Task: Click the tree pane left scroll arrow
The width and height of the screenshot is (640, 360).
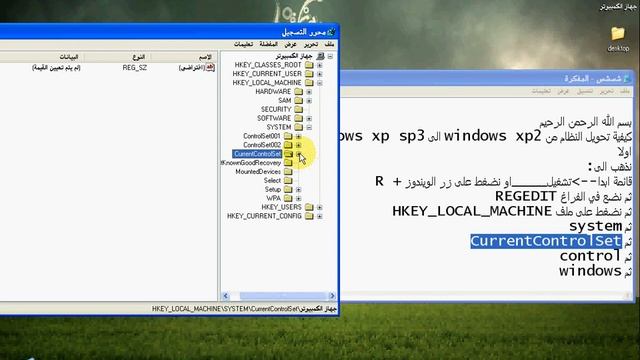Action: (225, 296)
